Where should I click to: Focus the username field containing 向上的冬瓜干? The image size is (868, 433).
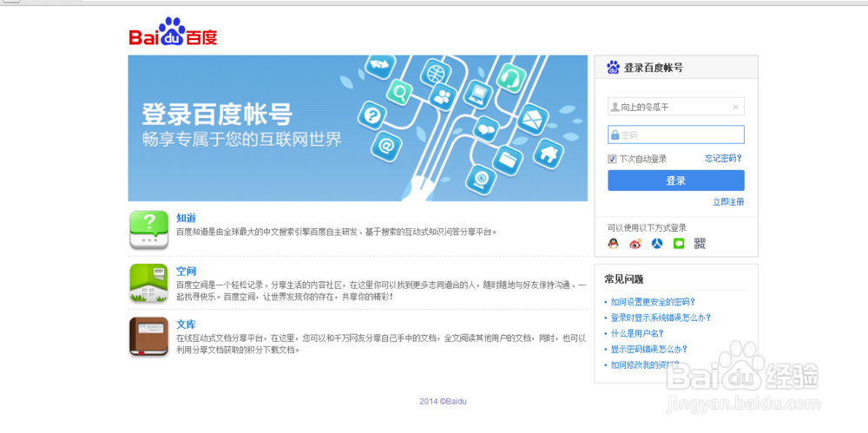coord(676,107)
